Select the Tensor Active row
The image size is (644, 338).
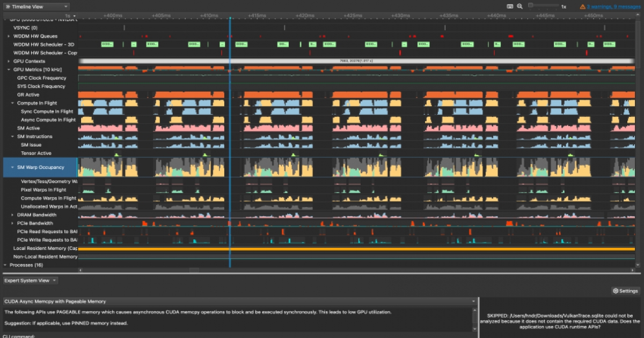point(36,153)
